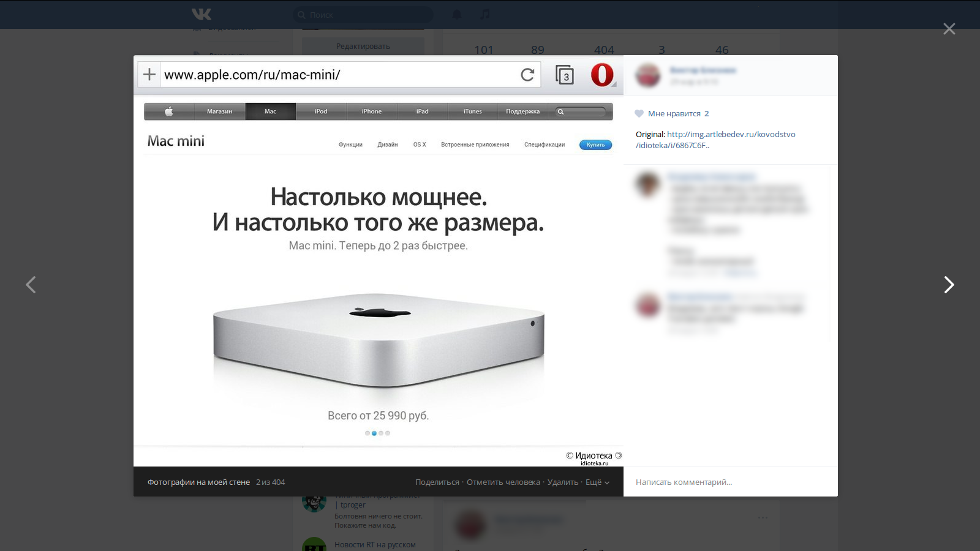980x551 pixels.
Task: Go to the next photo
Action: tap(949, 285)
